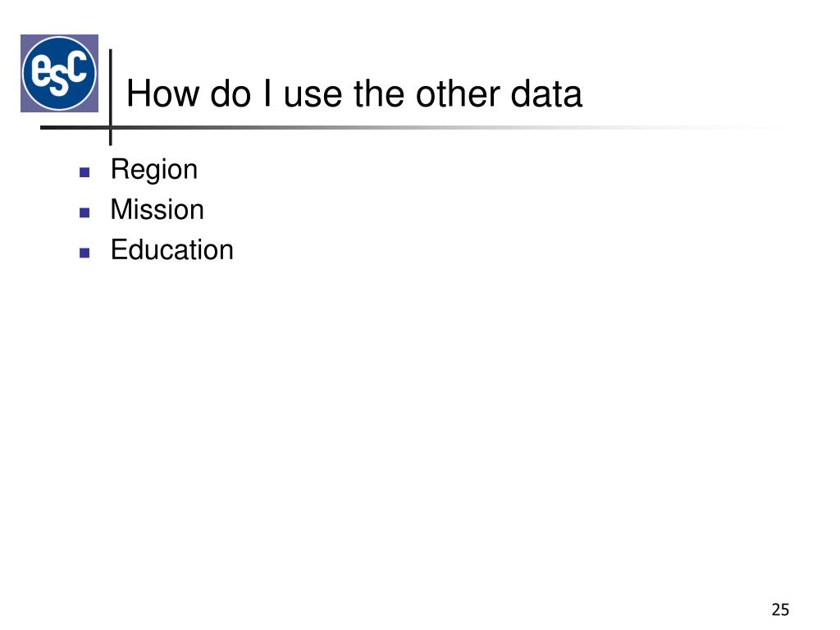The image size is (840, 630).
Task: Select the blue bullet beside Mission
Action: [84, 212]
